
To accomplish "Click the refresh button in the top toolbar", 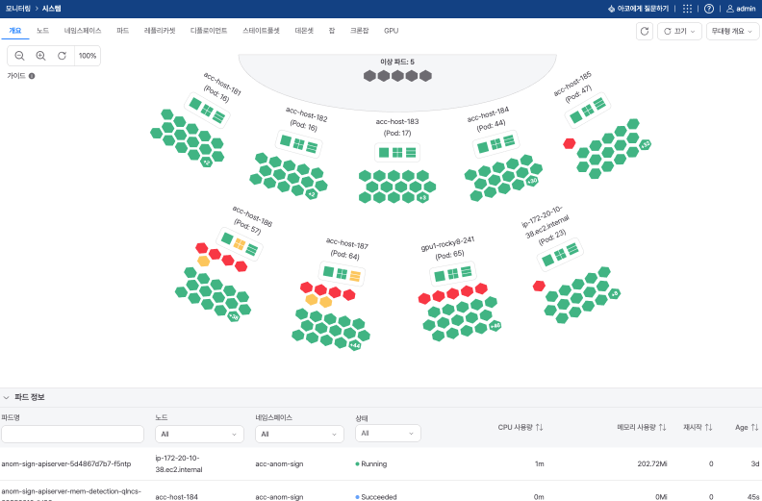I will pyautogui.click(x=644, y=31).
